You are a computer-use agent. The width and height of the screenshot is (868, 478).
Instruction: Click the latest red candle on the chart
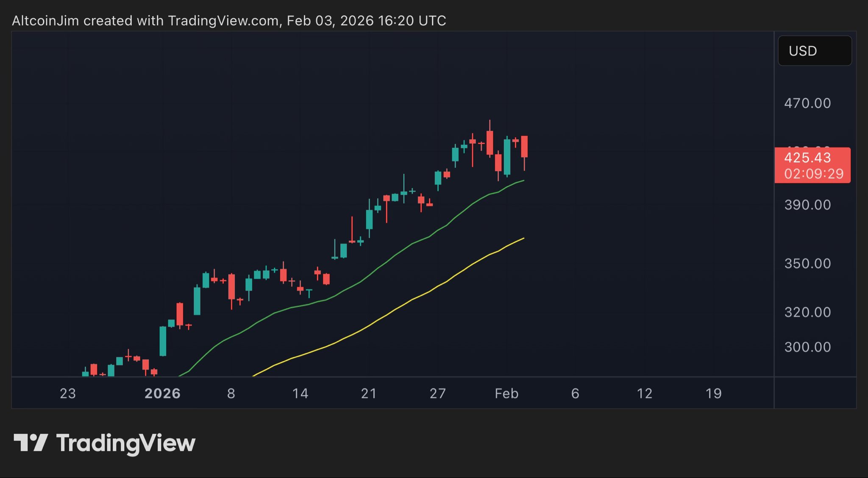[x=524, y=147]
